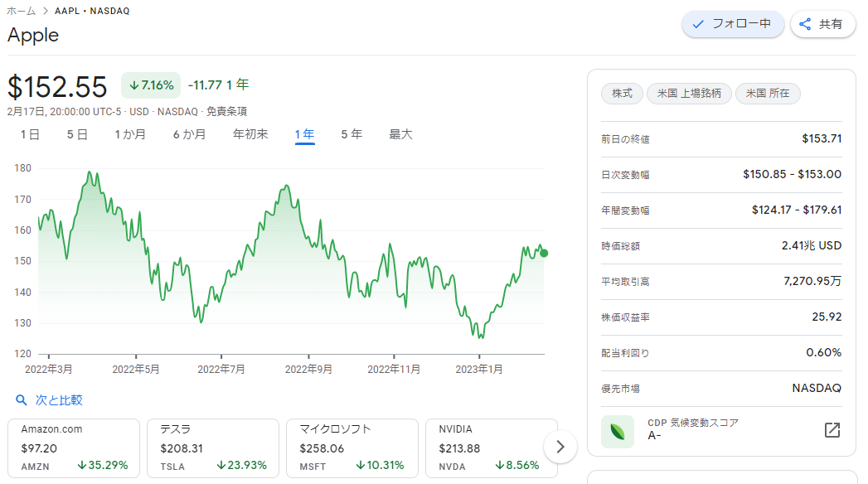The width and height of the screenshot is (868, 484).
Task: Click the Amazon 35.29% decline figure
Action: pos(103,466)
